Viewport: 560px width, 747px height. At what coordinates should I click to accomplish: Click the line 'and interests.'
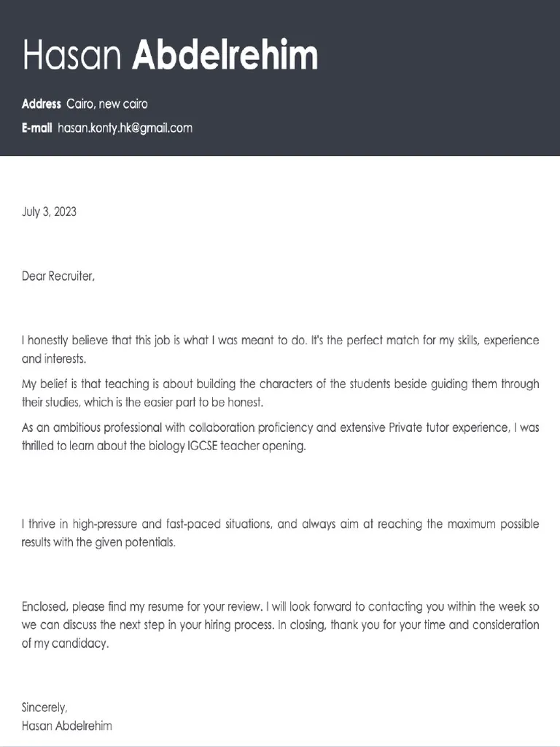pyautogui.click(x=54, y=359)
